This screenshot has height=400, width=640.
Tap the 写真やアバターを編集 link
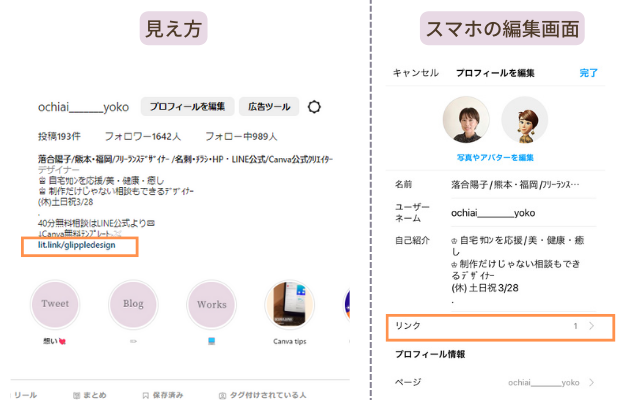coord(495,158)
